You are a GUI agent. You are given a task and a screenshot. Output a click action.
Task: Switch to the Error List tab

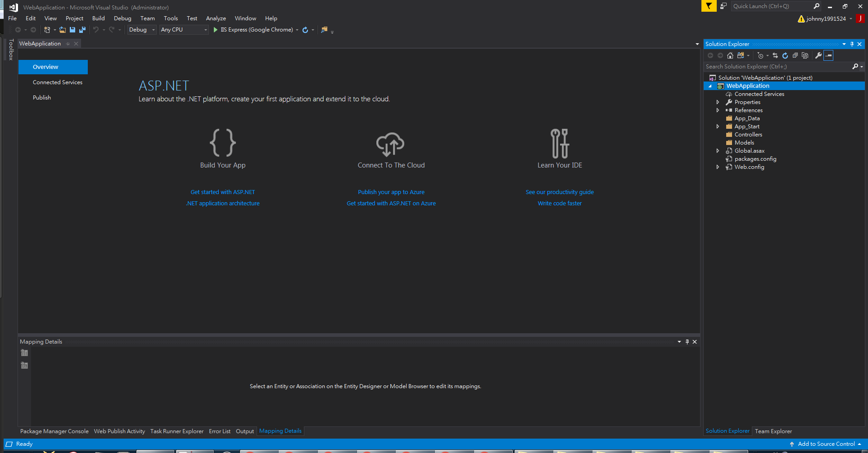coord(220,431)
